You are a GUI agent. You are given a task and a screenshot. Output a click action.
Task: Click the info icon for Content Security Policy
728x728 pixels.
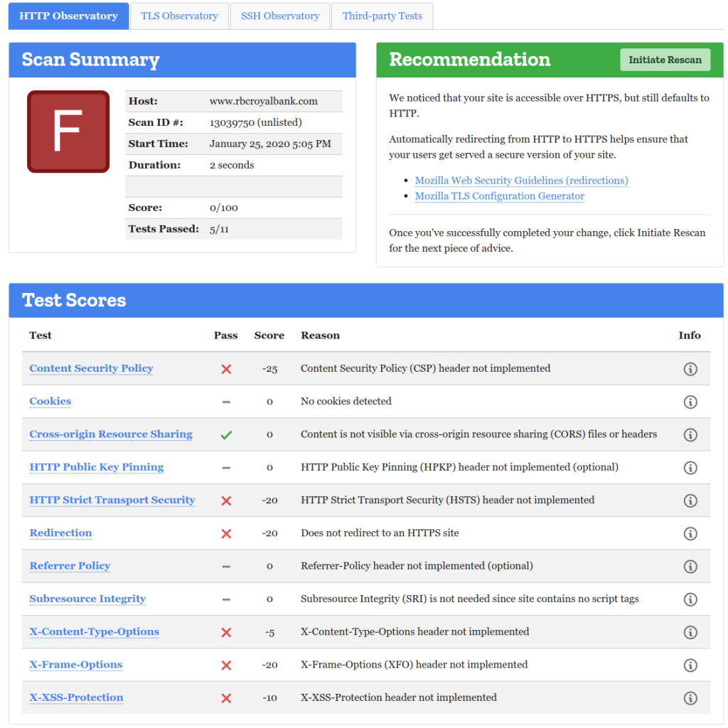(690, 369)
